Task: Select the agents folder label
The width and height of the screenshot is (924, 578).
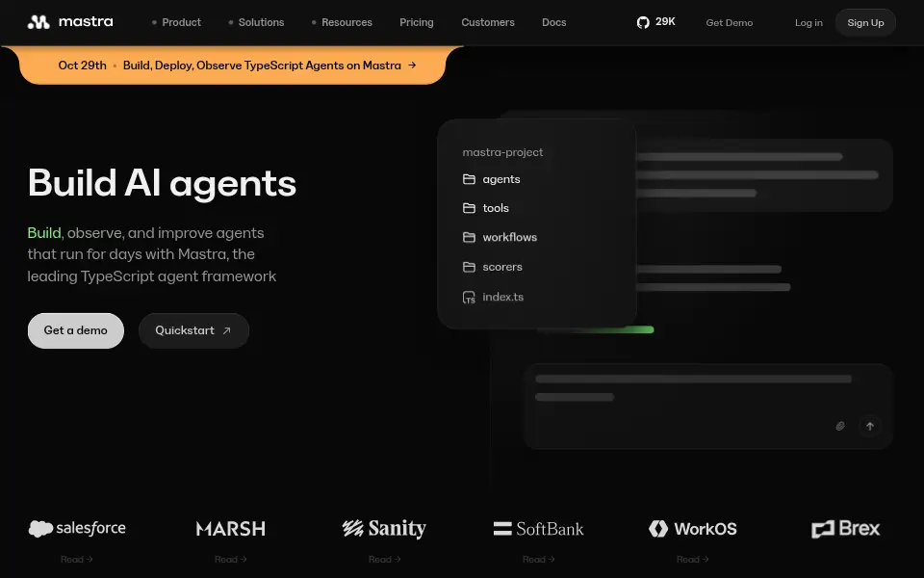Action: point(501,179)
